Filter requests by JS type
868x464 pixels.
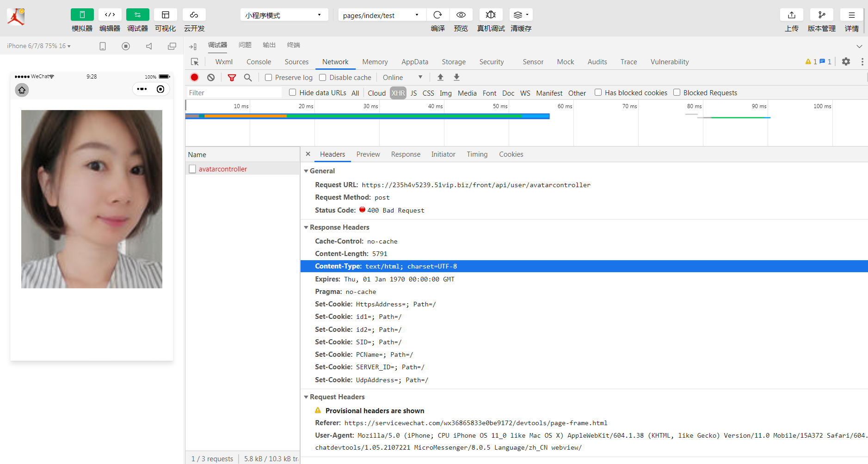[x=413, y=93]
